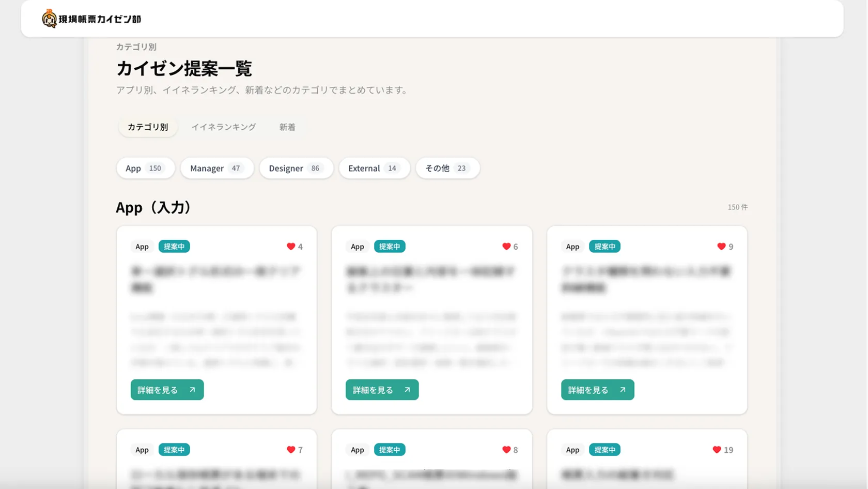Click 提案中 badge on the 9-likes card

(x=605, y=247)
